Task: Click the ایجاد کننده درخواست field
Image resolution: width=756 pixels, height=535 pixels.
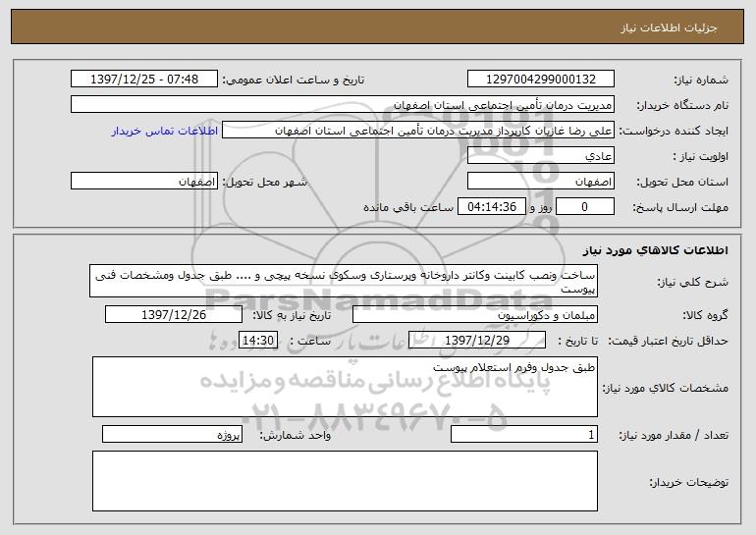Action: pos(418,131)
